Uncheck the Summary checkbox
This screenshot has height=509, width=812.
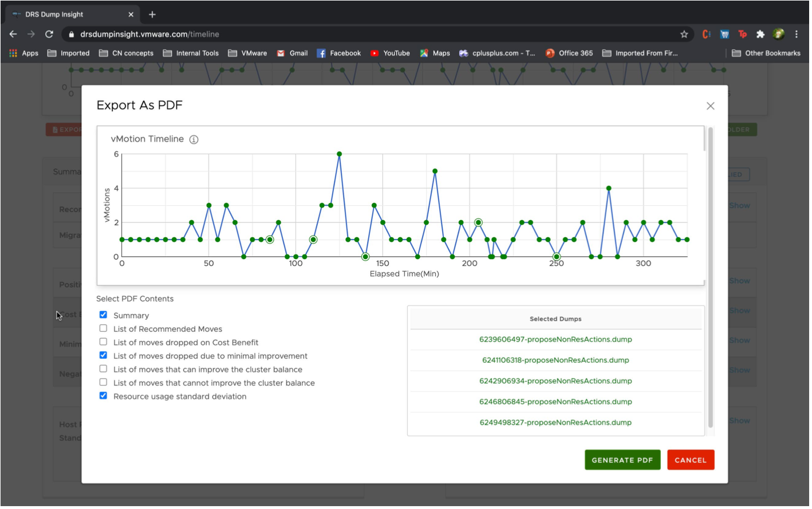click(x=104, y=315)
